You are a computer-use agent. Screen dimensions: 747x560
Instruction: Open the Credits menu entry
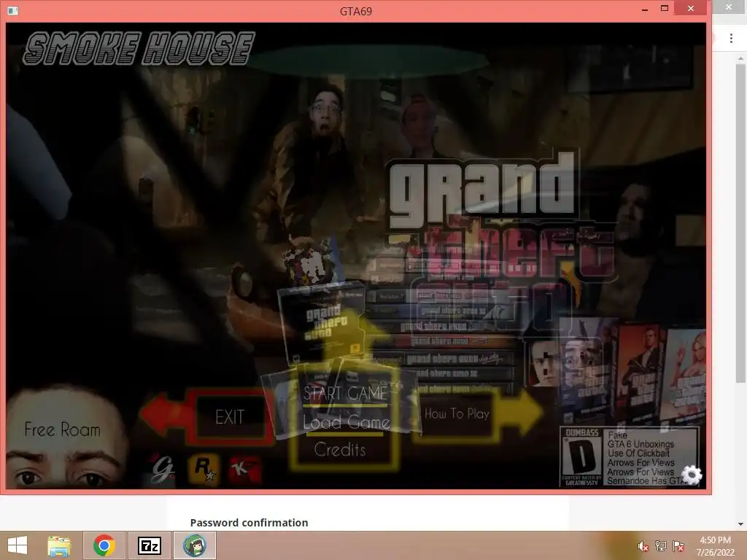click(x=340, y=449)
